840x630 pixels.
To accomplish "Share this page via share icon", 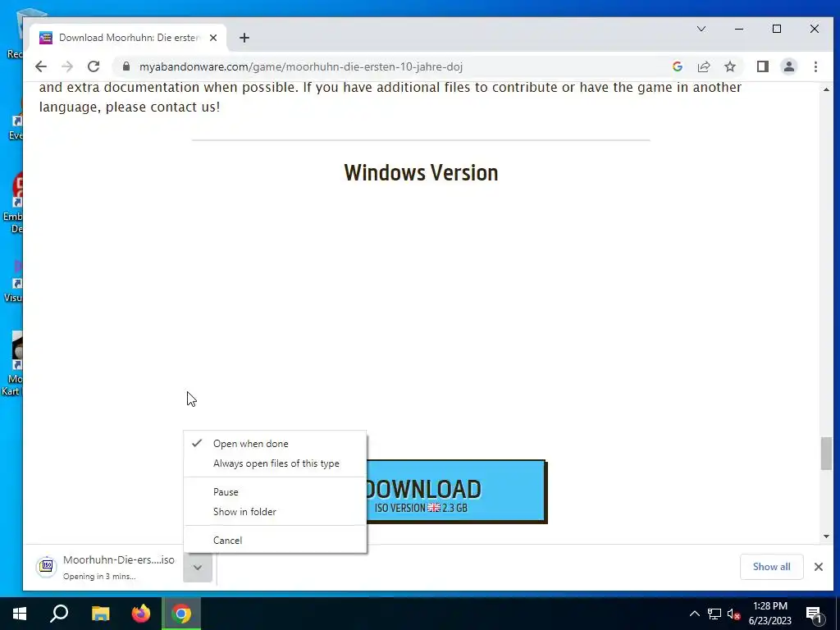I will (x=703, y=66).
